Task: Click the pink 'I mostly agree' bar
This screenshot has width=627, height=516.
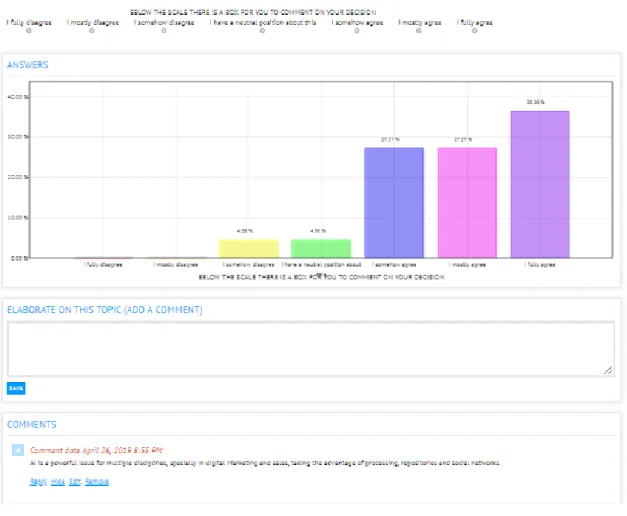Action: tap(467, 203)
